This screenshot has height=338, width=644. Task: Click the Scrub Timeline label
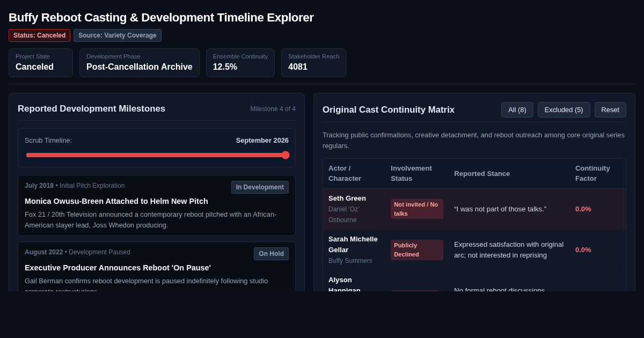click(48, 140)
